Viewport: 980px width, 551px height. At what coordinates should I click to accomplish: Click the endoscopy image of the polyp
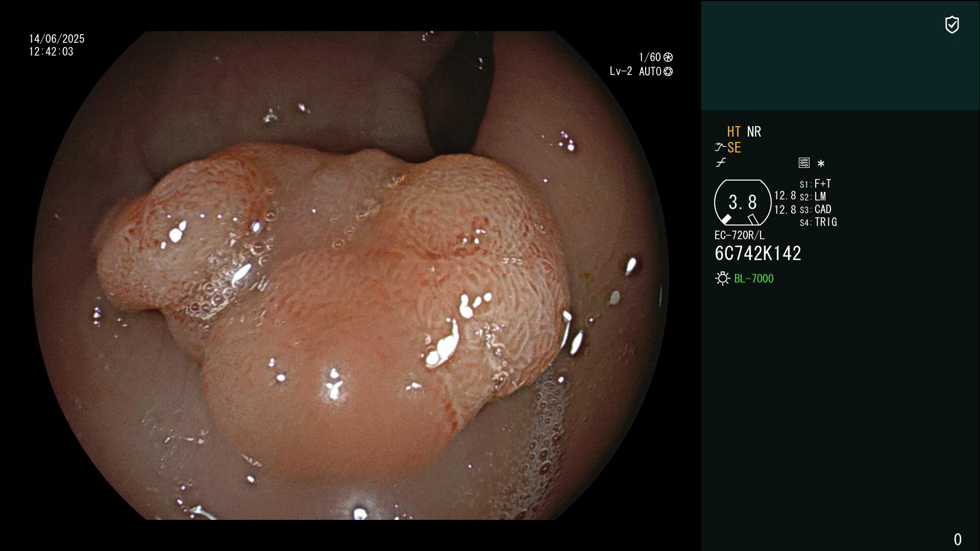click(x=351, y=275)
